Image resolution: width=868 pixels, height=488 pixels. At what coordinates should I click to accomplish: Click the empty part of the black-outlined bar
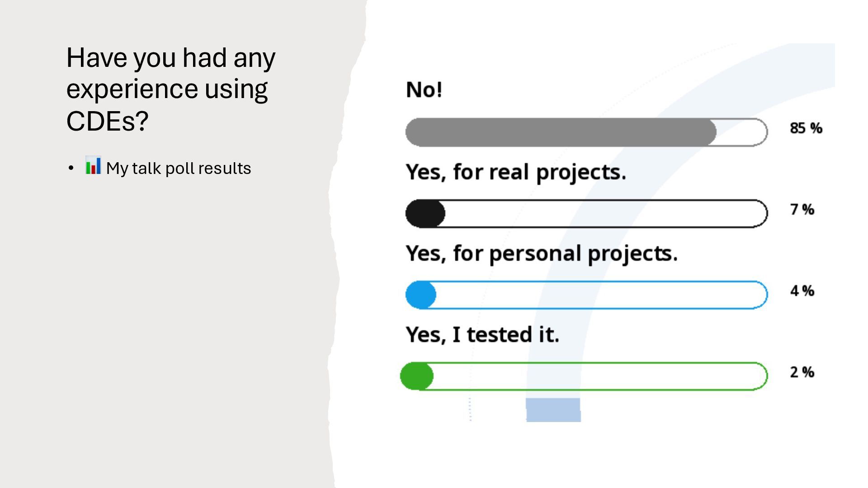(606, 214)
